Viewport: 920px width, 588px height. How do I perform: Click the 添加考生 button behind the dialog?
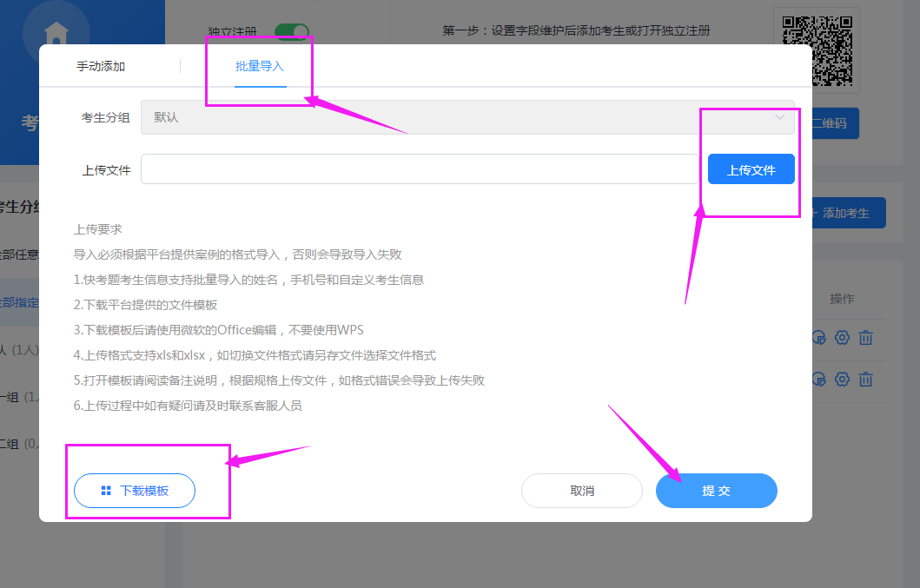[847, 213]
